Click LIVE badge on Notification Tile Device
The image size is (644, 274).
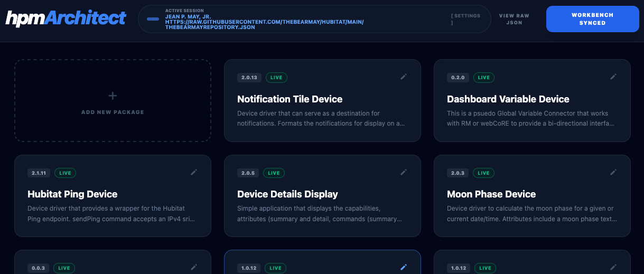click(x=276, y=78)
